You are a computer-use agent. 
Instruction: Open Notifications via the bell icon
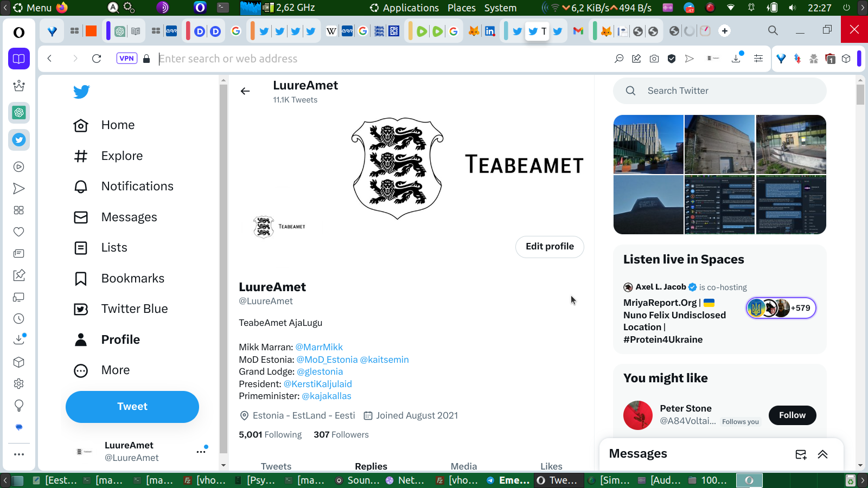click(x=81, y=187)
